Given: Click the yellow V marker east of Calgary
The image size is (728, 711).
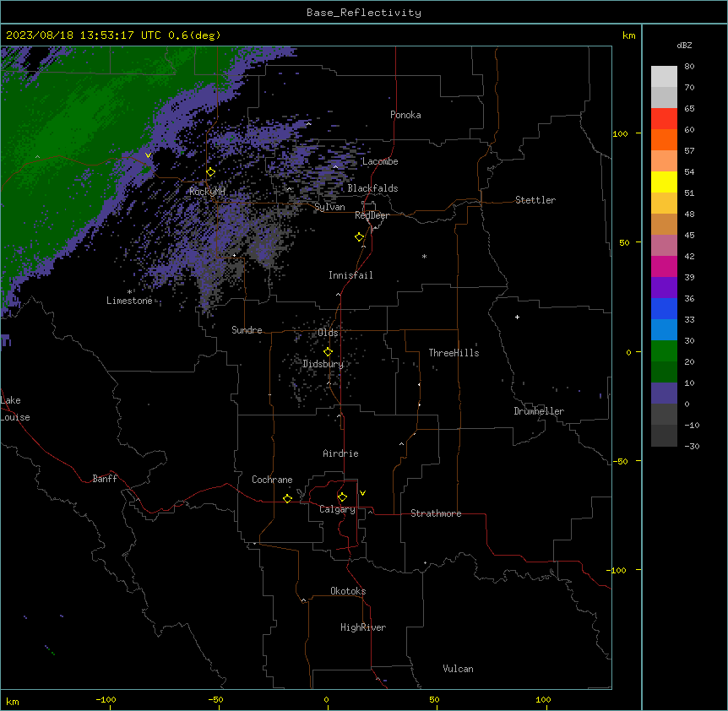Looking at the screenshot, I should tap(362, 493).
